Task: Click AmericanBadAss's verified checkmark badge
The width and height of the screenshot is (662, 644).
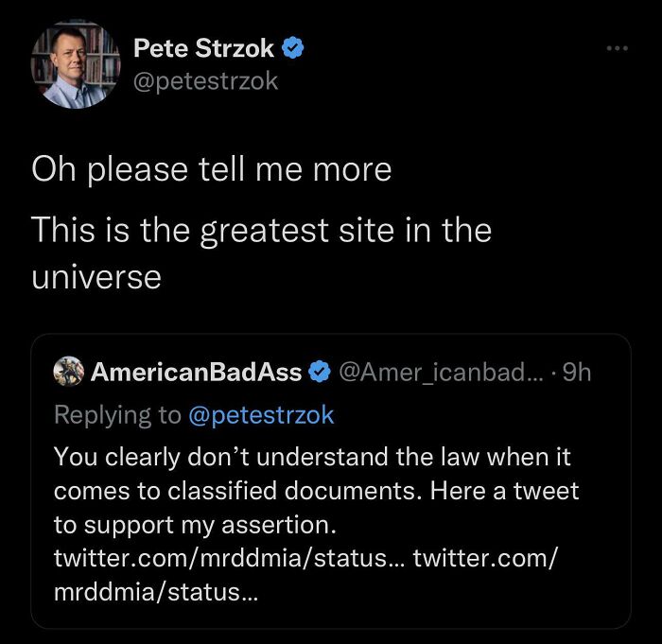Action: [x=321, y=372]
